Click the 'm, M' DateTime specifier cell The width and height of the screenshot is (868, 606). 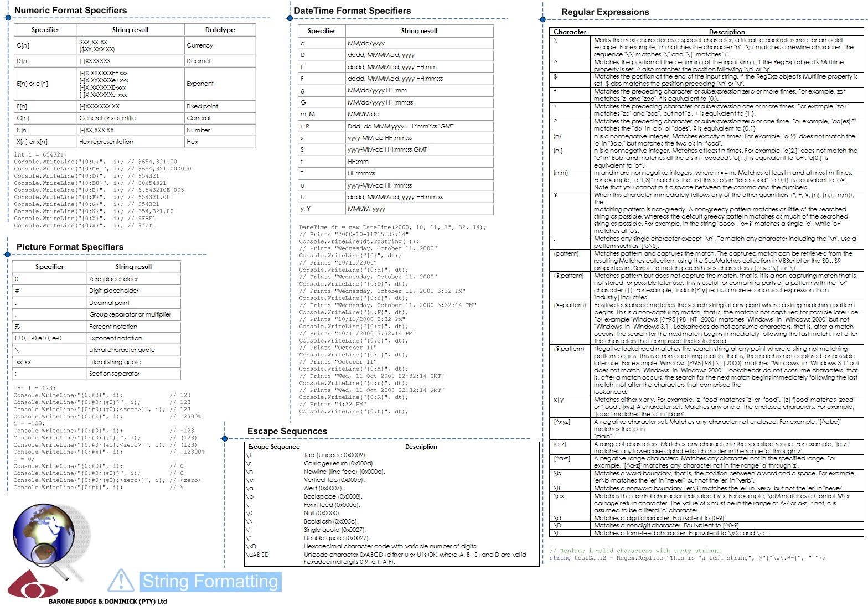pyautogui.click(x=322, y=114)
